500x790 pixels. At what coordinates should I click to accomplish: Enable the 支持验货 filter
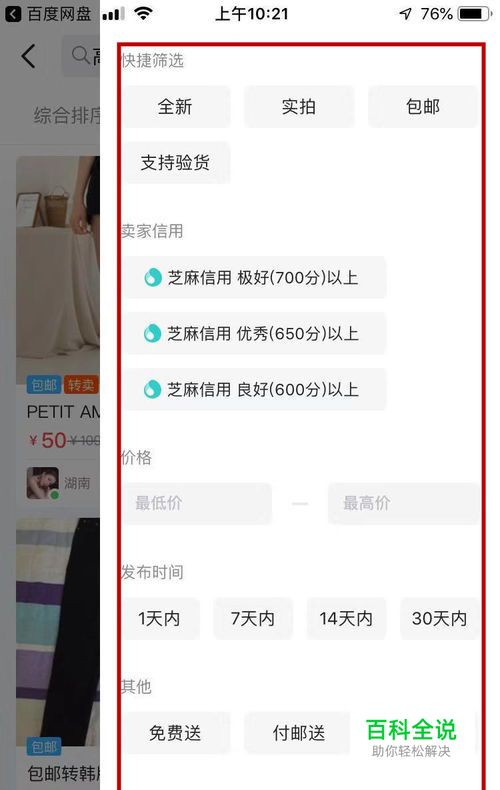click(x=175, y=162)
